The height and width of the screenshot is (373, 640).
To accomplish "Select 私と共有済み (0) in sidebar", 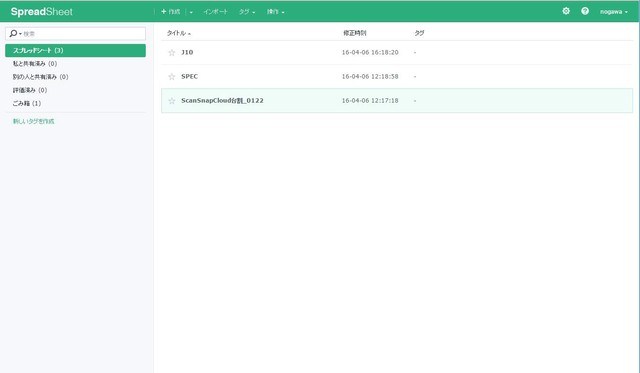I will coord(35,64).
